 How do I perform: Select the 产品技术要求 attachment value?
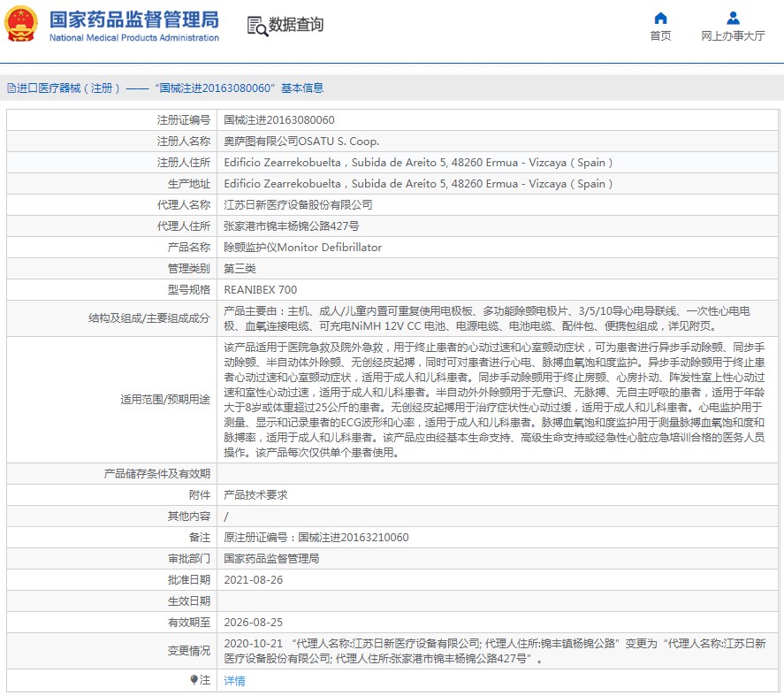tap(256, 495)
